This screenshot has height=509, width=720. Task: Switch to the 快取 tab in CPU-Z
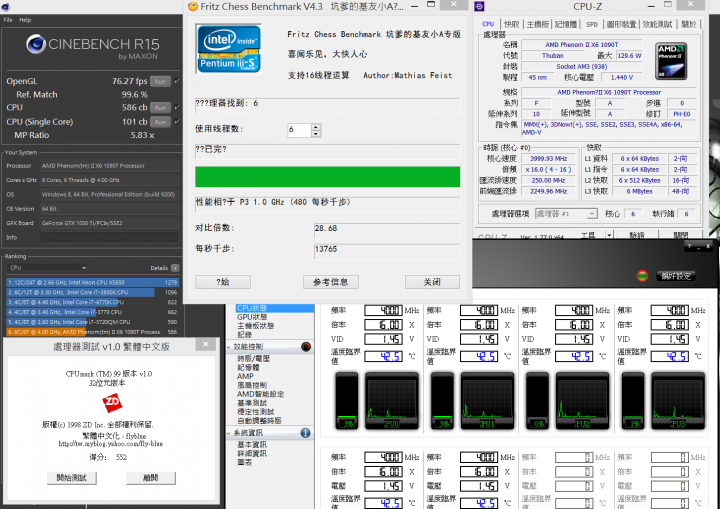point(511,24)
